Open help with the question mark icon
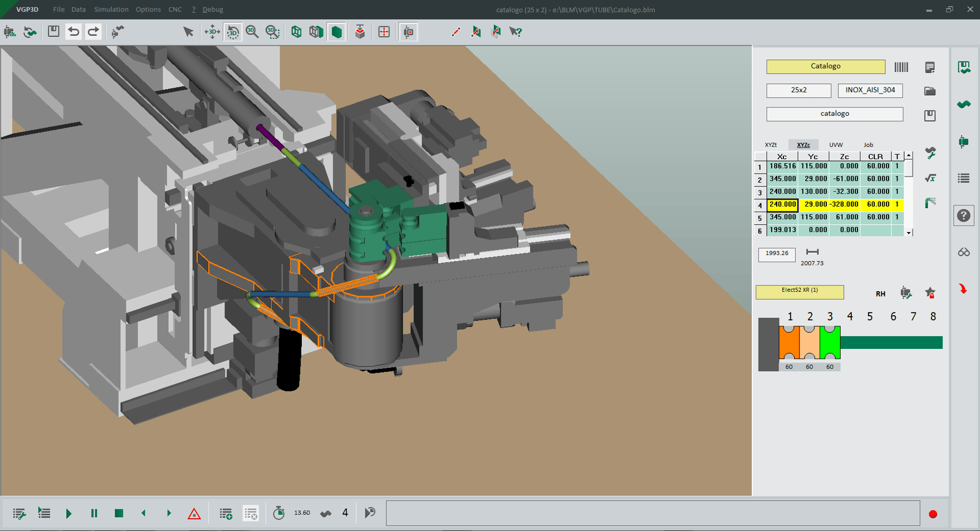The image size is (980, 531). 964,215
